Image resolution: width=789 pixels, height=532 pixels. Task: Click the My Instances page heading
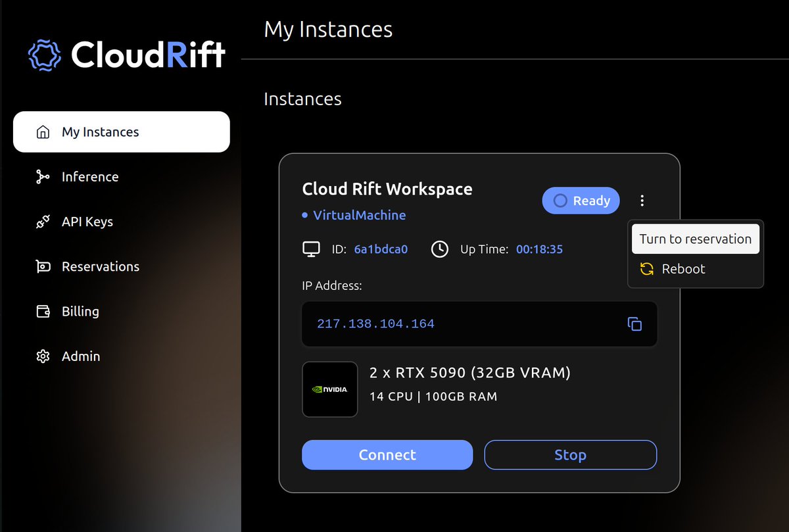[x=328, y=30]
